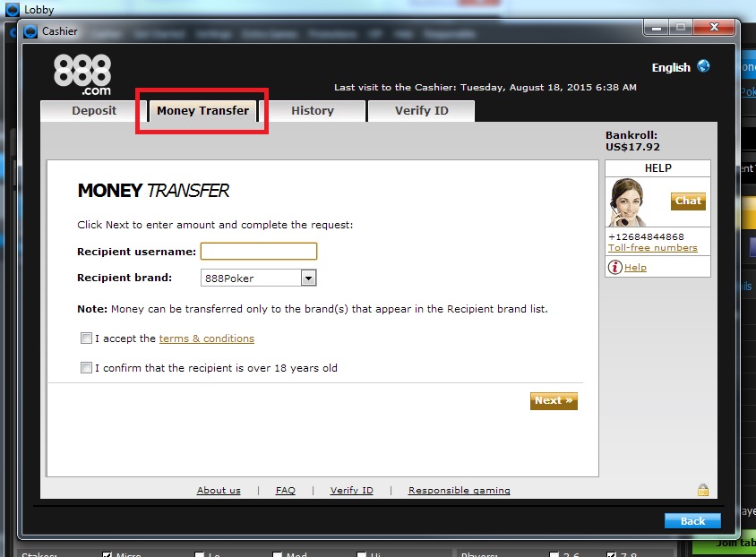
Task: Open the About us footer link
Action: pyautogui.click(x=219, y=490)
